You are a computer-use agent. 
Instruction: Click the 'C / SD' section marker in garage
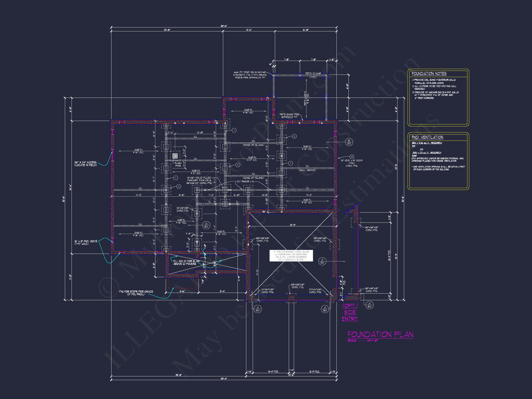coord(322,261)
